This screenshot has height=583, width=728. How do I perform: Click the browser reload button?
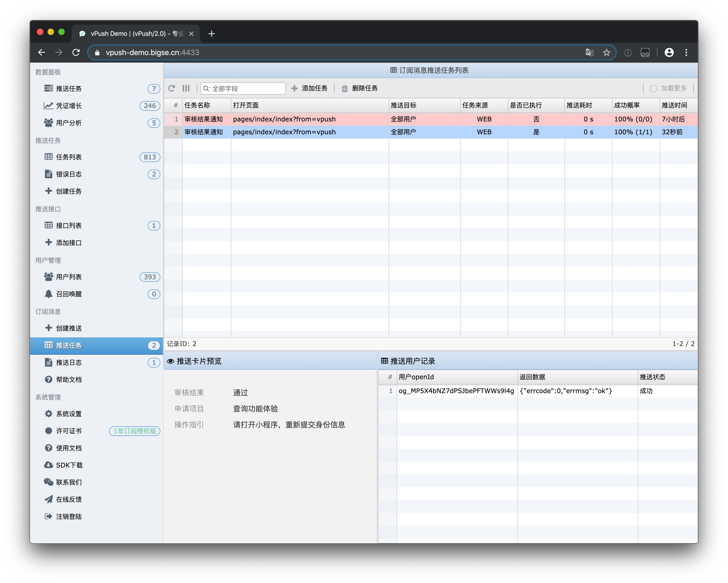point(76,52)
